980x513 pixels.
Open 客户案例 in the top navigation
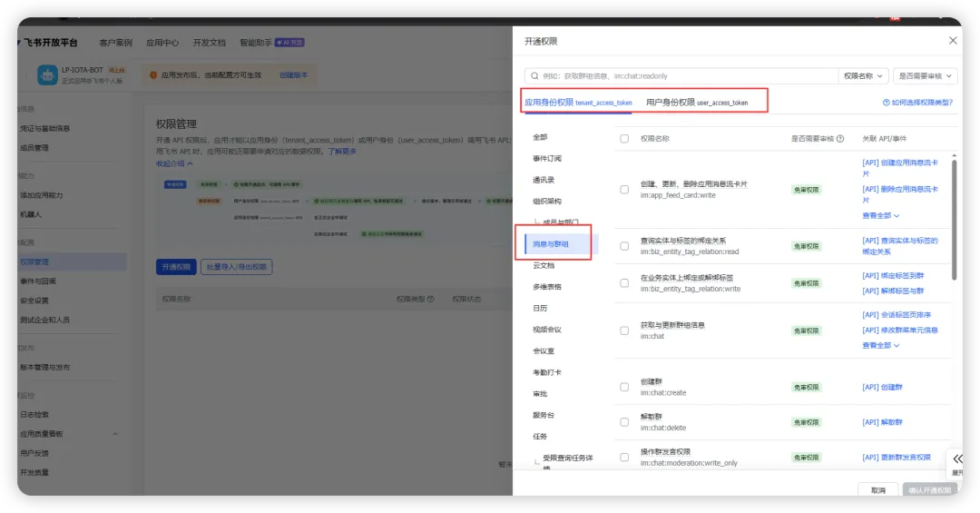[115, 43]
